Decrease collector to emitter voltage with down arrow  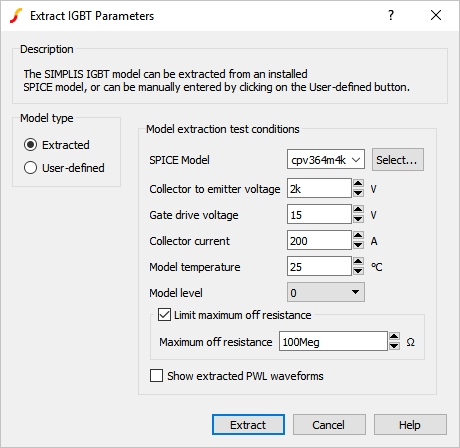pyautogui.click(x=358, y=193)
